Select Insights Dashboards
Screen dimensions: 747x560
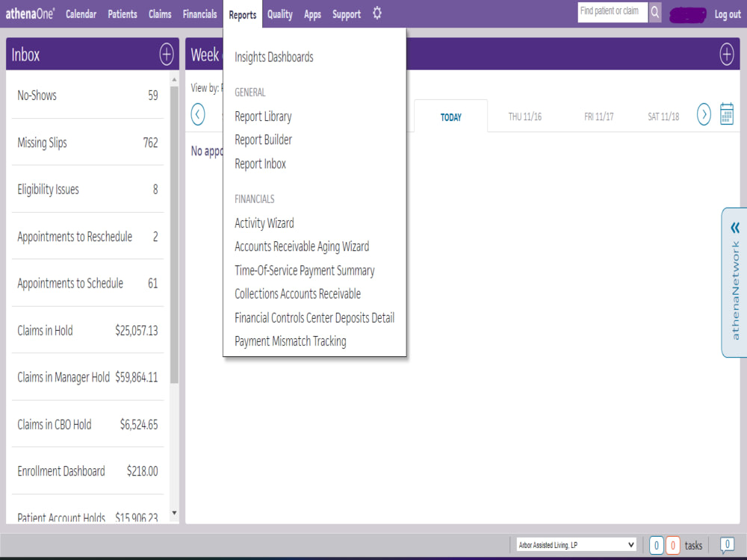point(274,57)
